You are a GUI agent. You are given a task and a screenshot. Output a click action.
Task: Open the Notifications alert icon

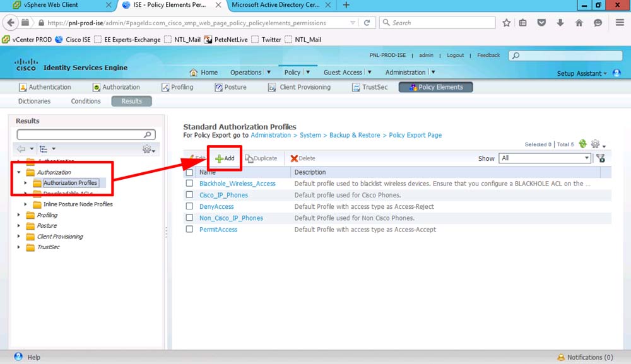tap(561, 357)
